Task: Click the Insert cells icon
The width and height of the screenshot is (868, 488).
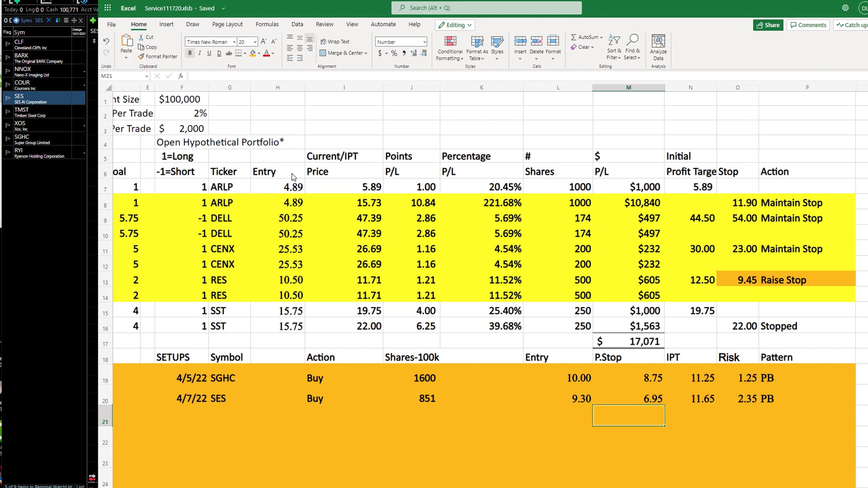Action: [520, 41]
